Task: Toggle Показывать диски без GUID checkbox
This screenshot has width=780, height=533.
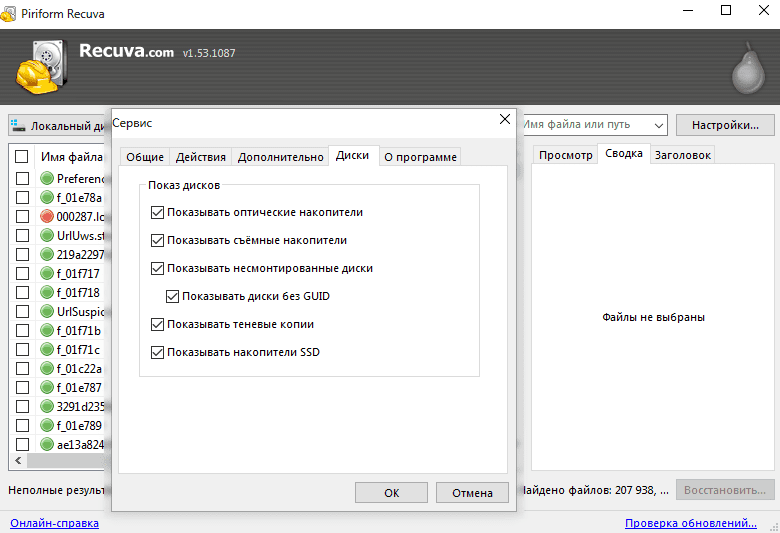Action: tap(172, 297)
